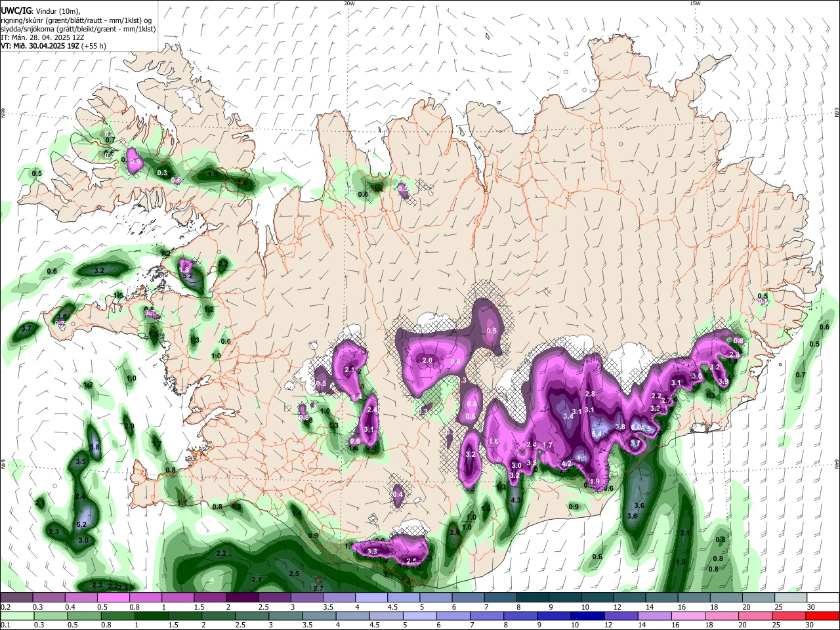The width and height of the screenshot is (840, 630).
Task: Click the "4.2" snowfall value on the map
Action: [x=567, y=463]
